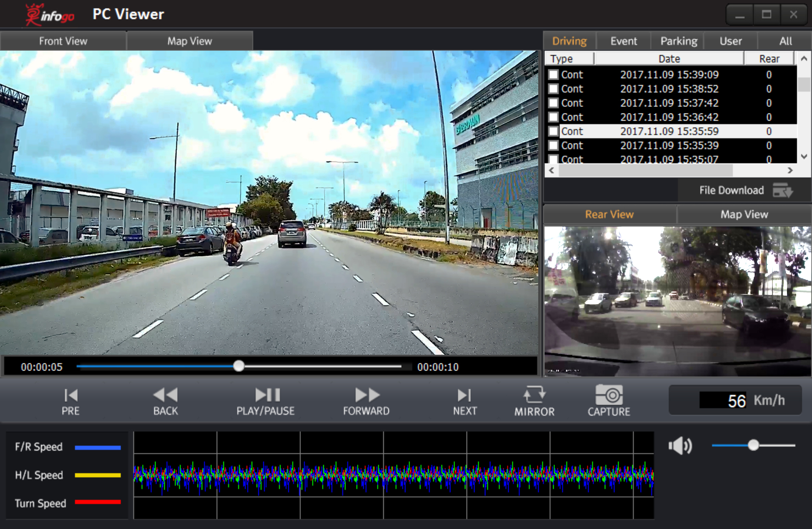Check the box for 15:39:09 recording
The width and height of the screenshot is (812, 529).
click(x=554, y=75)
